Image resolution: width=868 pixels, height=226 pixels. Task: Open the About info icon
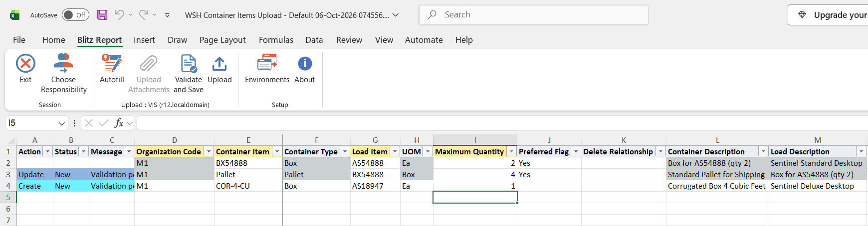305,64
